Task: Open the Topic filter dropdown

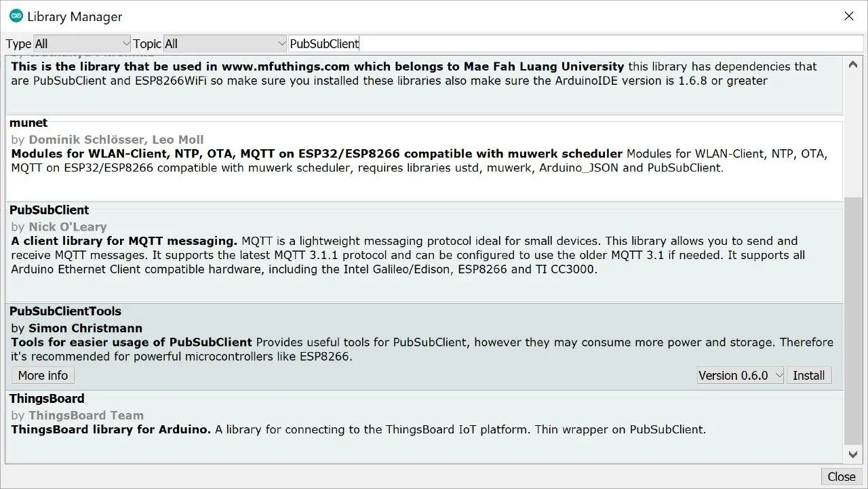Action: point(225,44)
